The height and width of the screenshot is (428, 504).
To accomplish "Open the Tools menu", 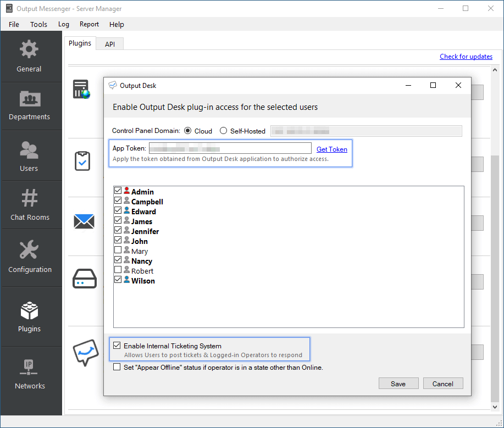I will tap(38, 24).
